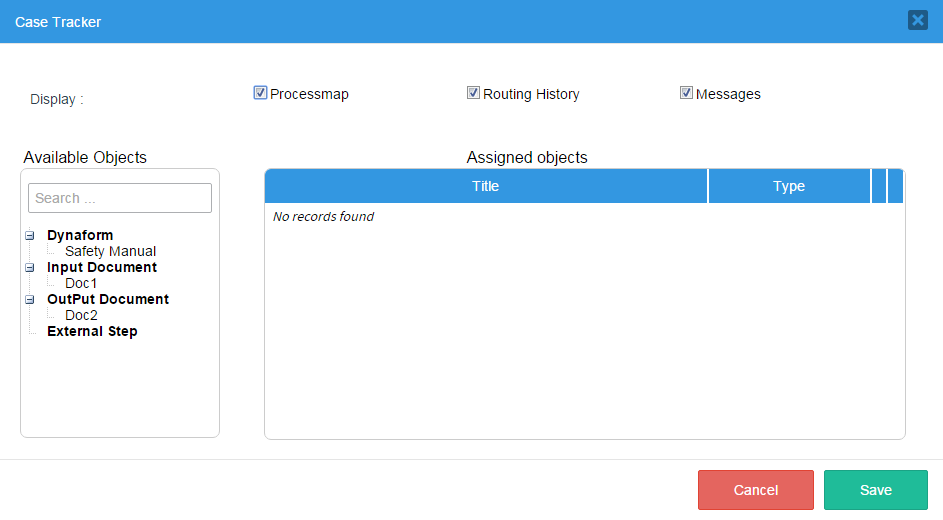This screenshot has height=520, width=943.
Task: Disable the Messages display checkbox
Action: coord(687,93)
